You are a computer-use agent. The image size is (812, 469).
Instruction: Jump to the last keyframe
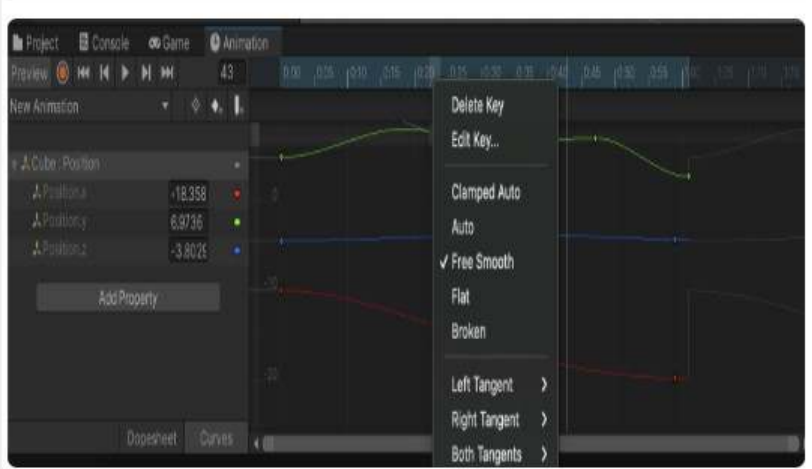tap(168, 75)
